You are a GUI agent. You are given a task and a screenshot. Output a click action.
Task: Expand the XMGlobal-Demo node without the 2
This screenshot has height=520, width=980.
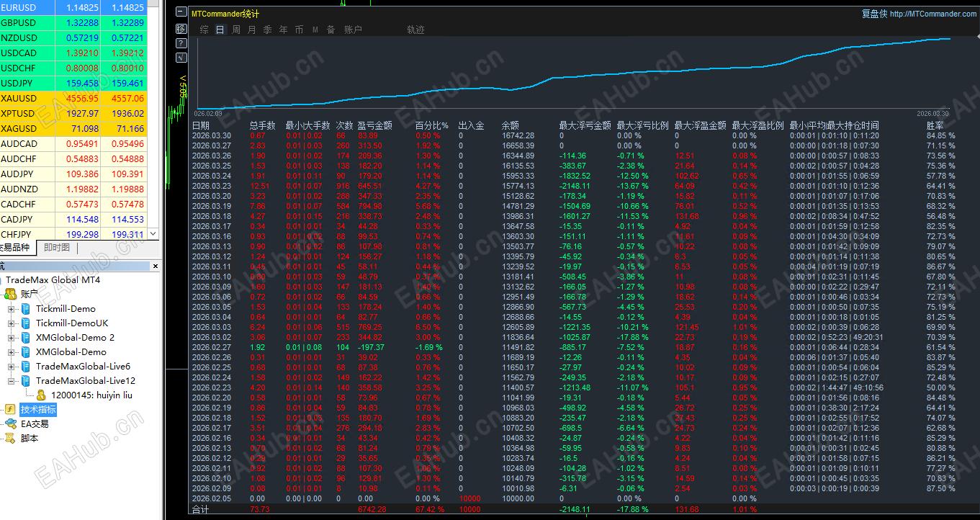click(x=12, y=352)
